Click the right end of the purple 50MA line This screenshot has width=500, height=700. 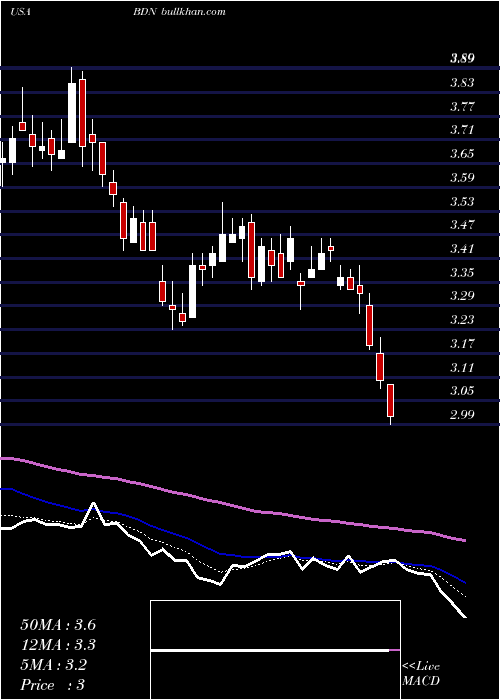(465, 540)
